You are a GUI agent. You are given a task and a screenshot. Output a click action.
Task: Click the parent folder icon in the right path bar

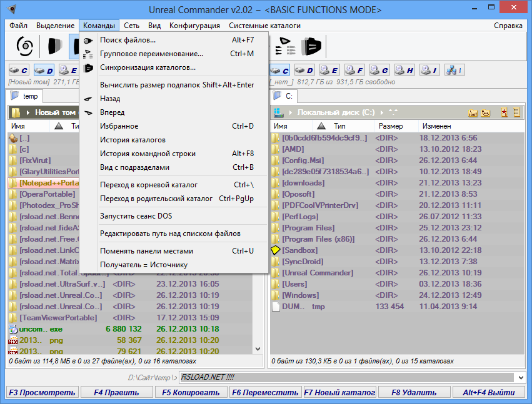click(x=486, y=113)
